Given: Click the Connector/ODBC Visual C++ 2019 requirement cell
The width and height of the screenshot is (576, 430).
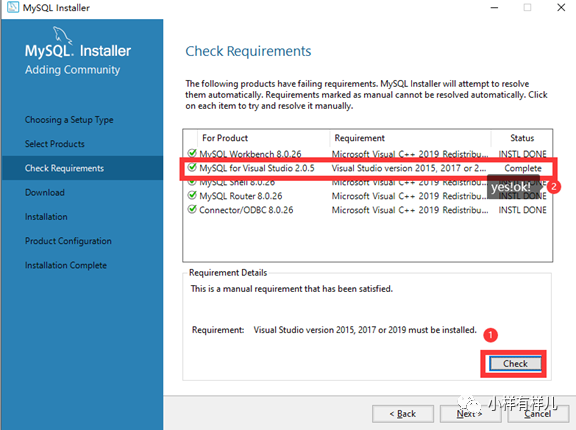Looking at the screenshot, I should (410, 210).
